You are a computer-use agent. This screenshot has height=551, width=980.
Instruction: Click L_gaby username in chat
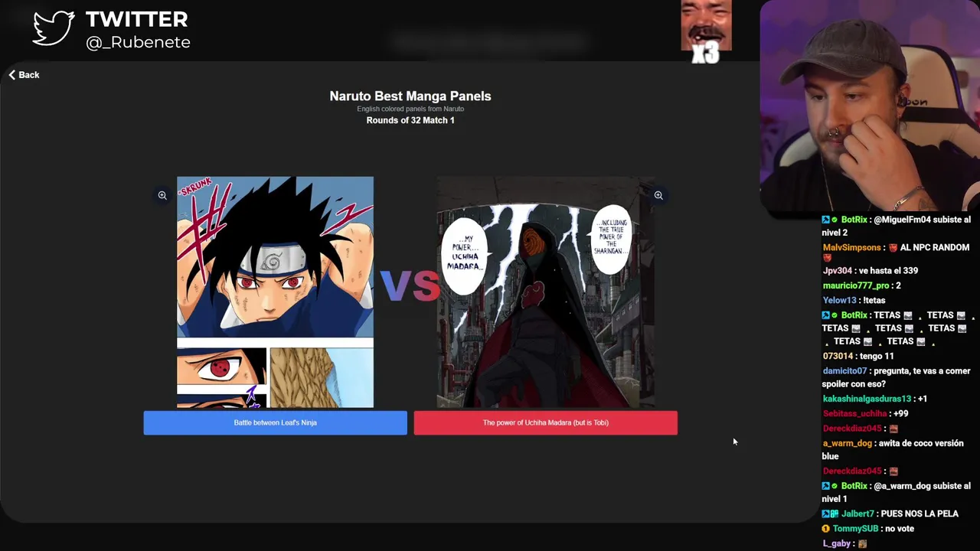point(836,543)
